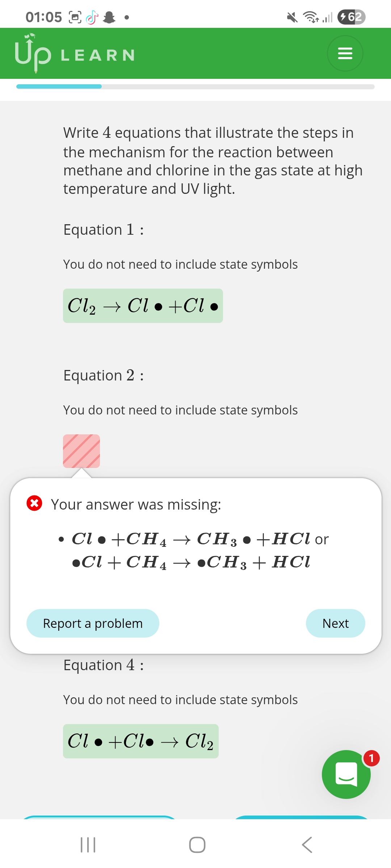Click Report a problem
391x868 pixels.
click(x=93, y=623)
